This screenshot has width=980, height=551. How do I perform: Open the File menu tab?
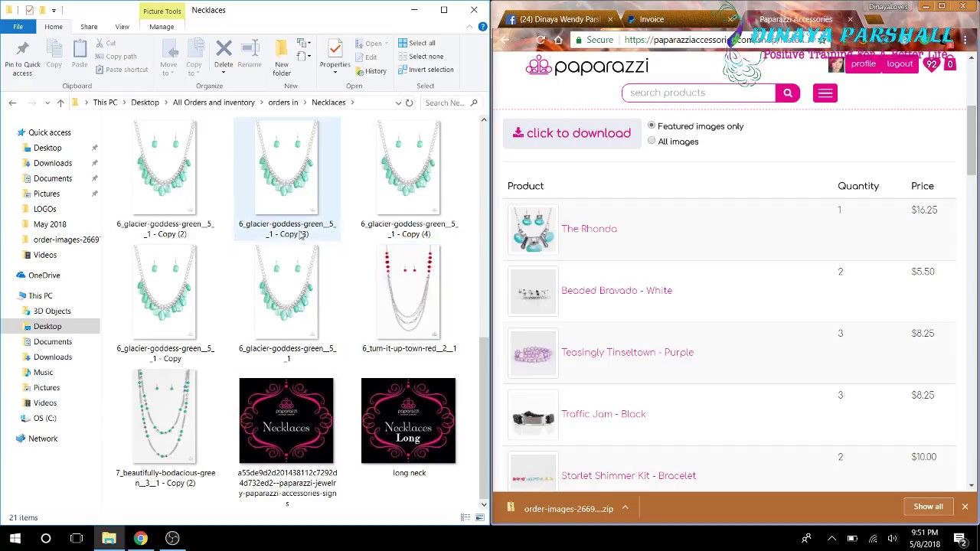pyautogui.click(x=18, y=27)
